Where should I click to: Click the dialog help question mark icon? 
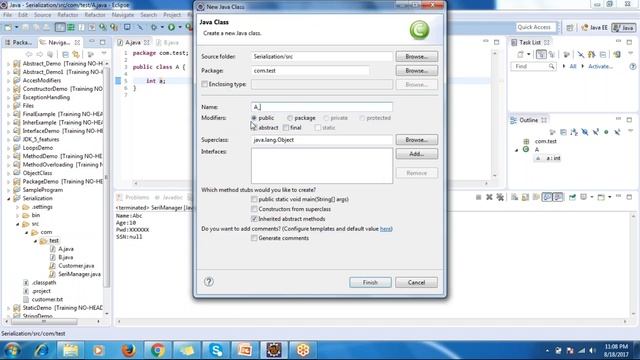click(x=209, y=282)
